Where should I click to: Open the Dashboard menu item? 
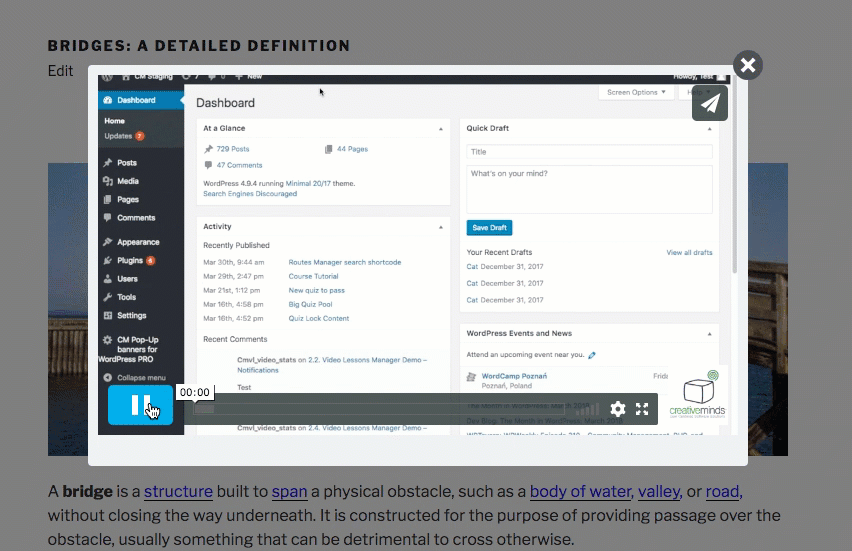click(x=135, y=100)
